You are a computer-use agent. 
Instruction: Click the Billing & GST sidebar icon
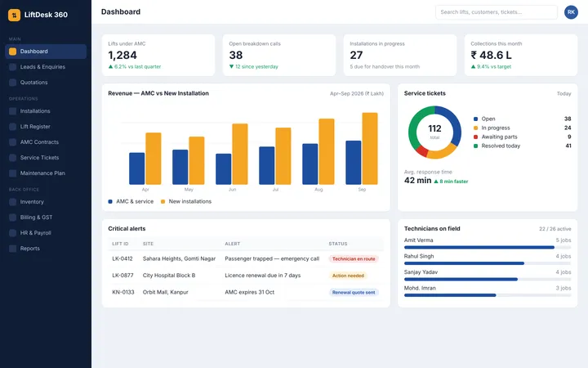[12, 218]
